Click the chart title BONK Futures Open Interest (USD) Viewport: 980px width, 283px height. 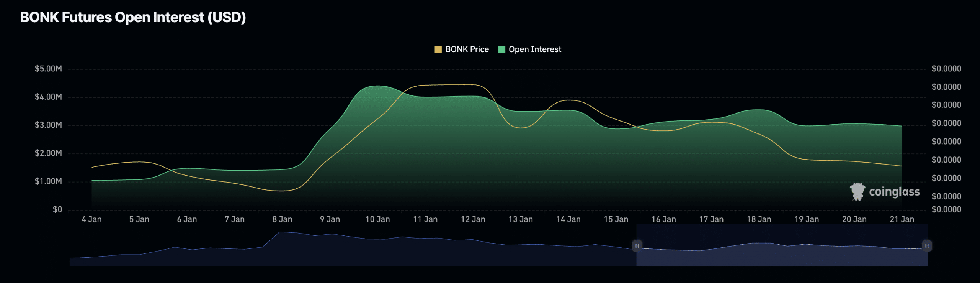tap(133, 17)
